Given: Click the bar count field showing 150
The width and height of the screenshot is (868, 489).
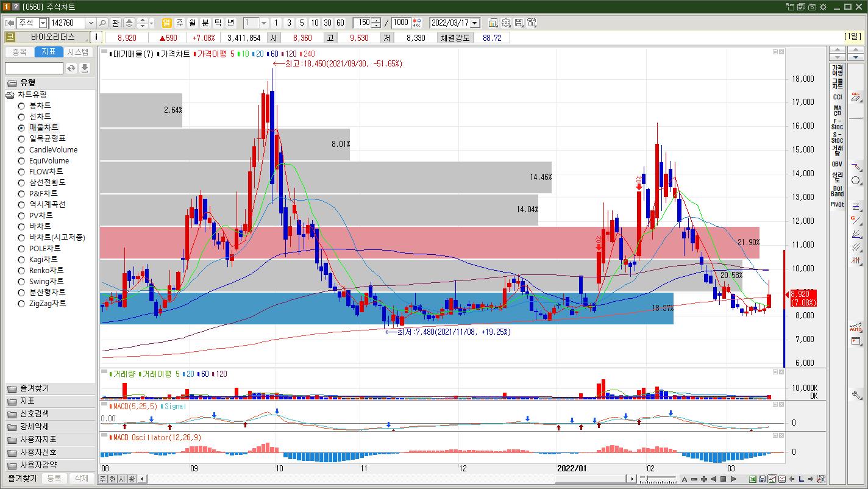Looking at the screenshot, I should point(362,23).
